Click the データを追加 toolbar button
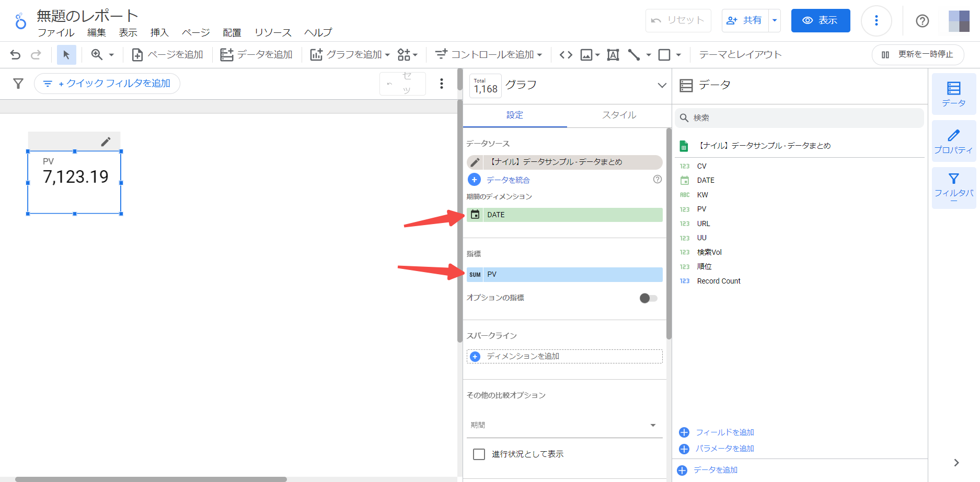This screenshot has height=482, width=980. tap(256, 54)
